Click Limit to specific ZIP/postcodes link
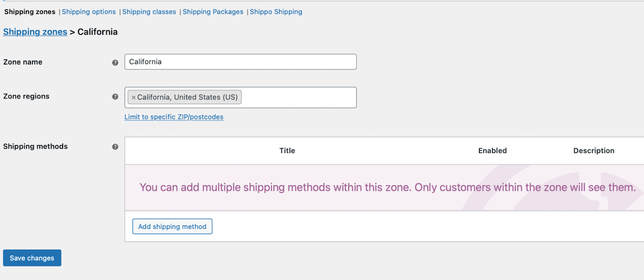The height and width of the screenshot is (280, 644). [174, 117]
